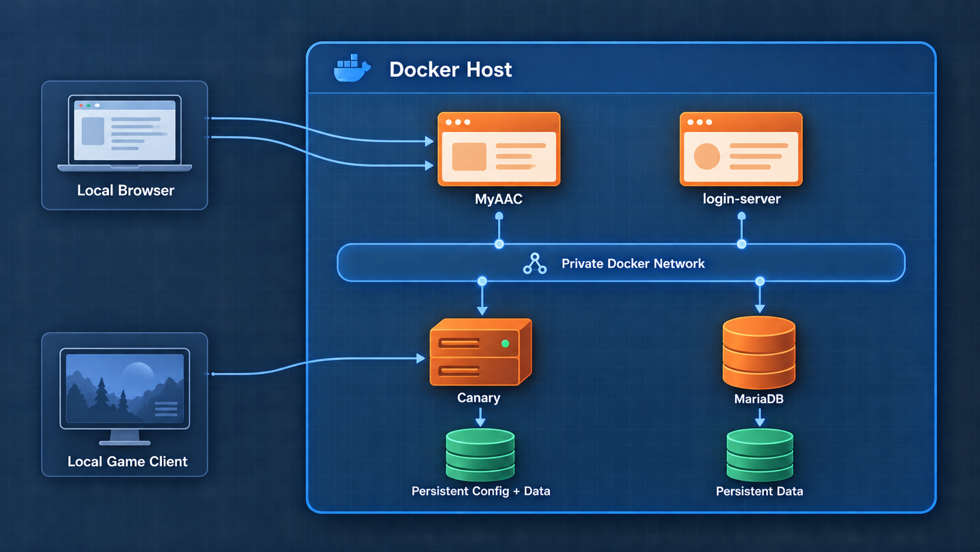Screen dimensions: 980x552
Task: Click green Persistent Config + Data volume icon
Action: [480, 455]
